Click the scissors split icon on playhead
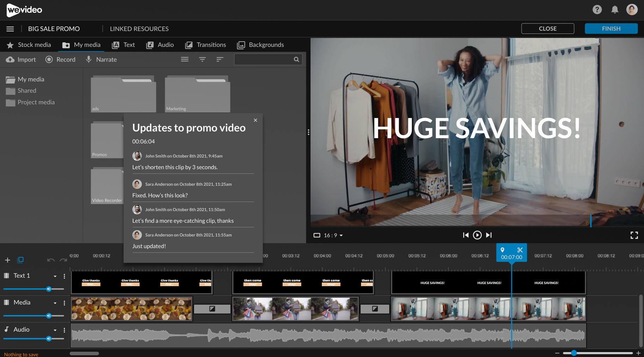 (520, 250)
